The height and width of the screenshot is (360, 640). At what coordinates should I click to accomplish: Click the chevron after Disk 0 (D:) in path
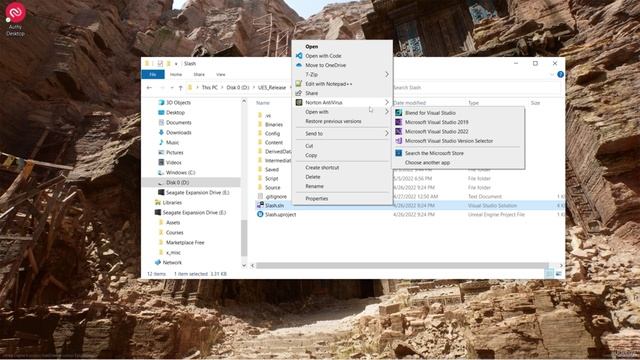(253, 88)
